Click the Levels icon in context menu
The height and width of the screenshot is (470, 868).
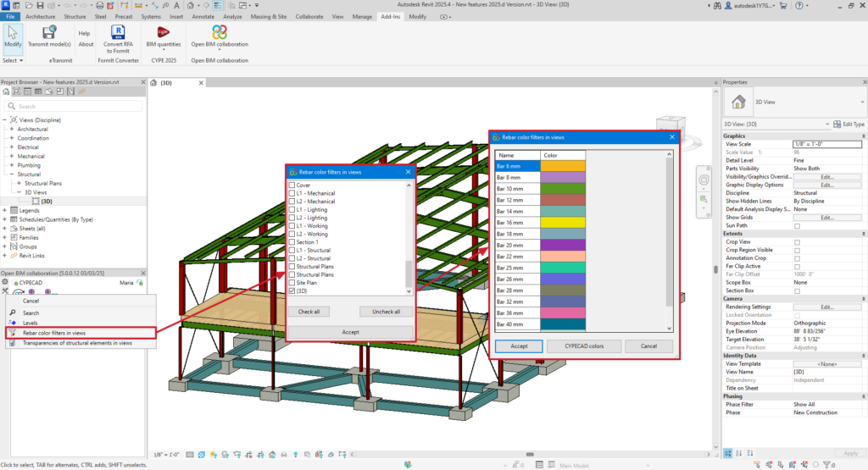[12, 323]
